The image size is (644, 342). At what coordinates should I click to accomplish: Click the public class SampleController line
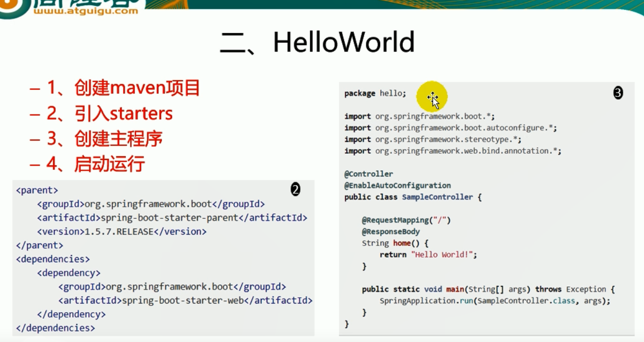(x=413, y=197)
